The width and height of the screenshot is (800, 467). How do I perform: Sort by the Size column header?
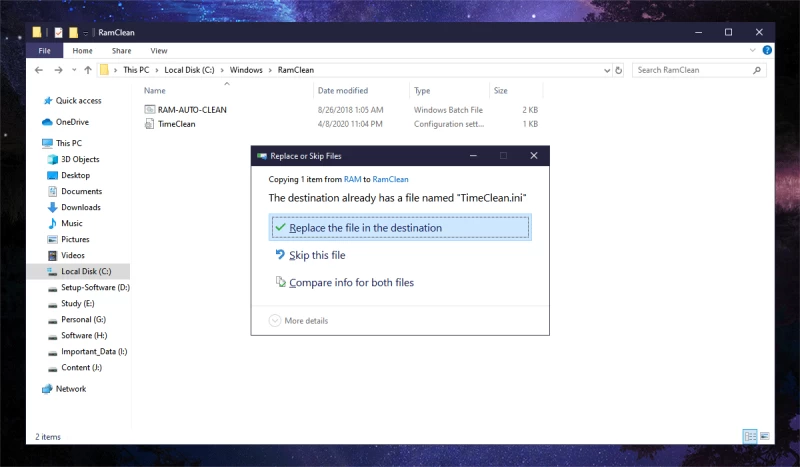pos(501,90)
